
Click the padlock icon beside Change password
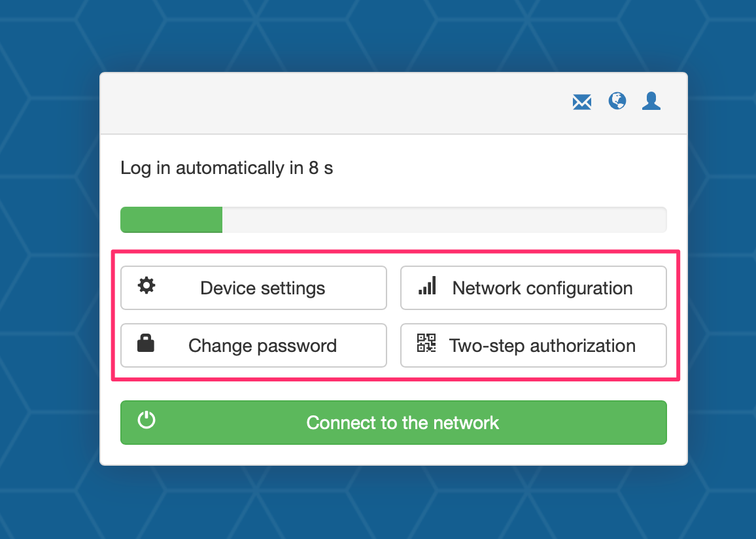coord(146,343)
